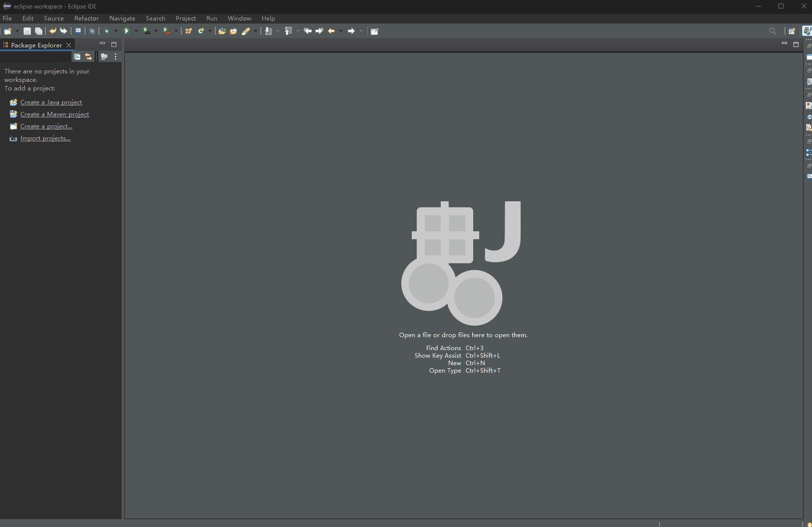This screenshot has width=812, height=527.
Task: Toggle Link with Editor in Package Explorer
Action: [x=88, y=56]
